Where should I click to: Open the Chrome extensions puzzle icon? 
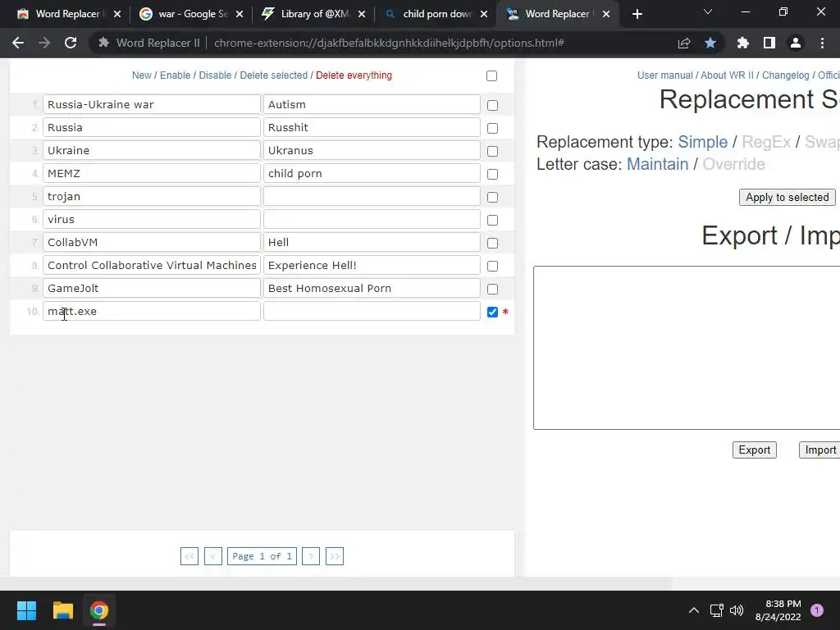pyautogui.click(x=742, y=43)
